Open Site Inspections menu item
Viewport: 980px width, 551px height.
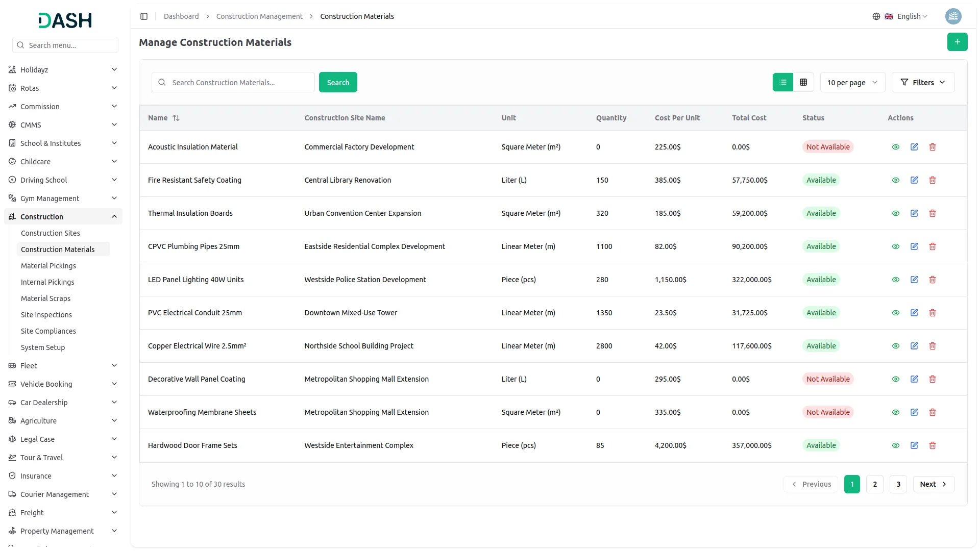click(x=46, y=315)
